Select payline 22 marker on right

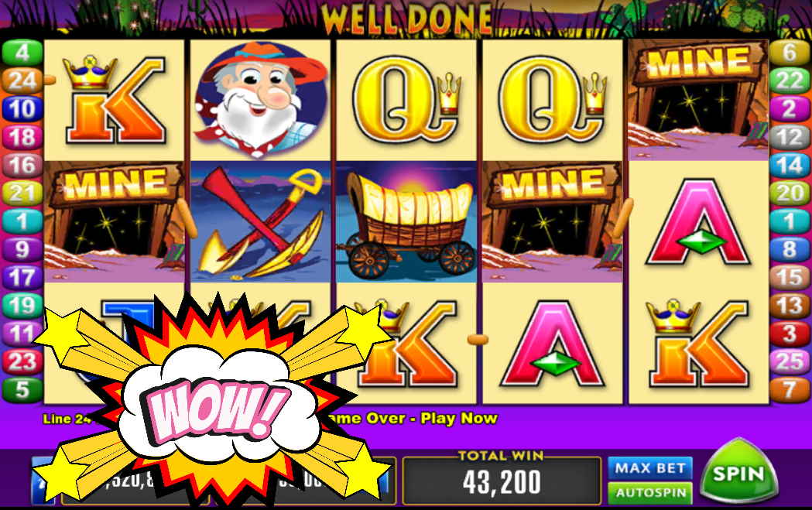(790, 80)
